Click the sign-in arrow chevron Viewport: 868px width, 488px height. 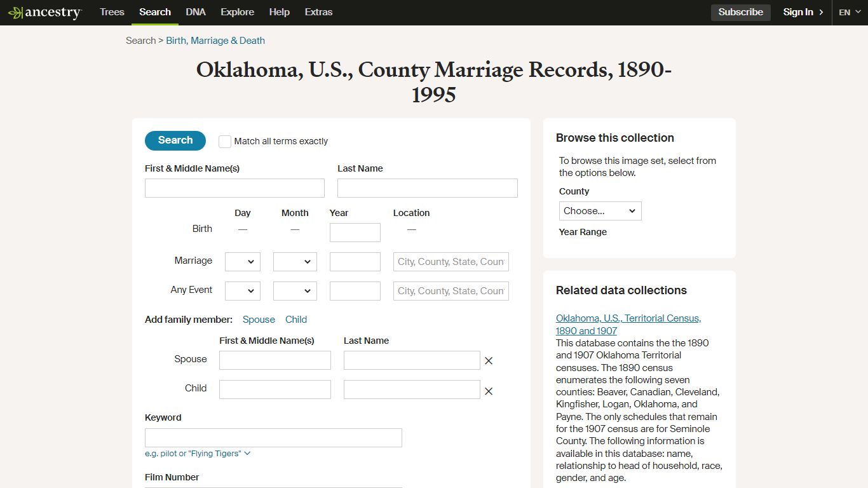tap(821, 12)
